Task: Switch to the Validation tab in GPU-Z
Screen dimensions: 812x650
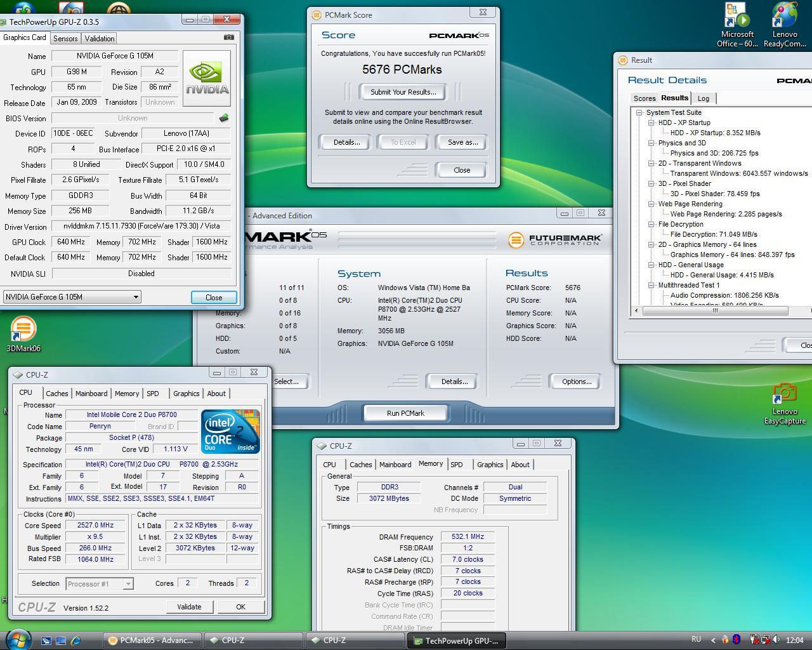Action: tap(100, 39)
